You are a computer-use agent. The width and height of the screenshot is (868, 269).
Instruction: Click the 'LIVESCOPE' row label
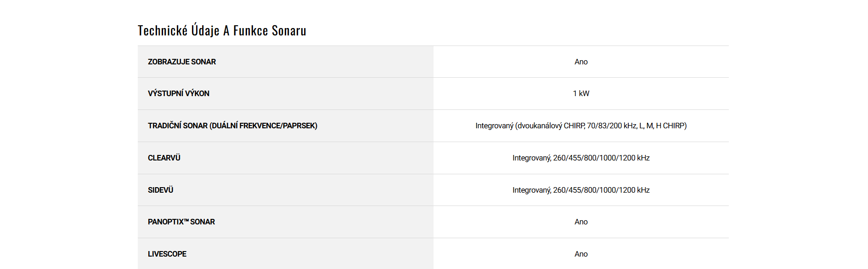[167, 254]
